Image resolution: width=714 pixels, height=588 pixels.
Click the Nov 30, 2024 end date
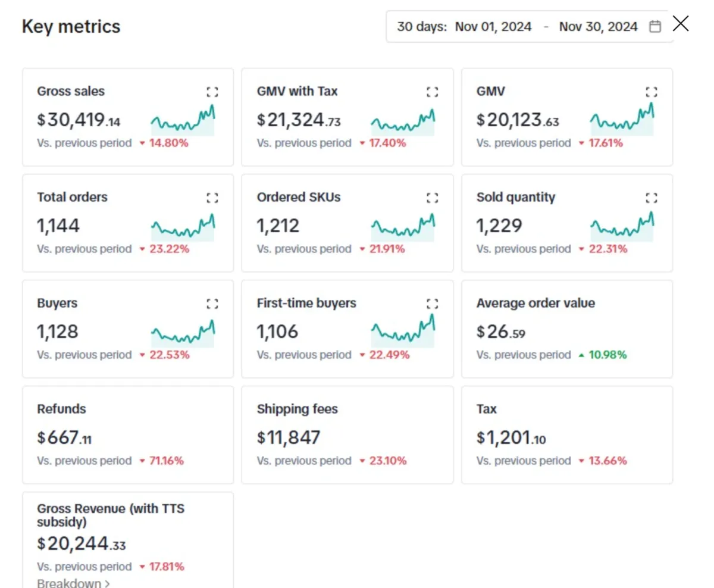[598, 27]
